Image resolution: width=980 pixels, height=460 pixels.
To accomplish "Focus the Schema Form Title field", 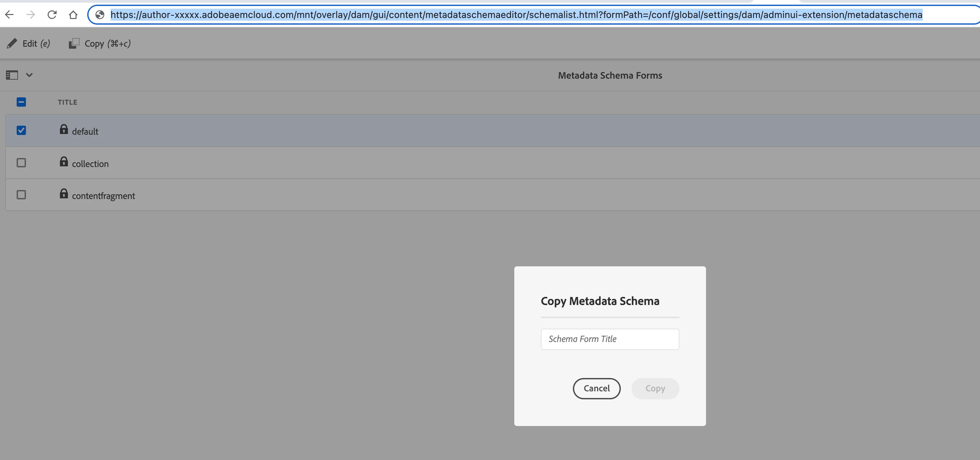I will tap(610, 339).
